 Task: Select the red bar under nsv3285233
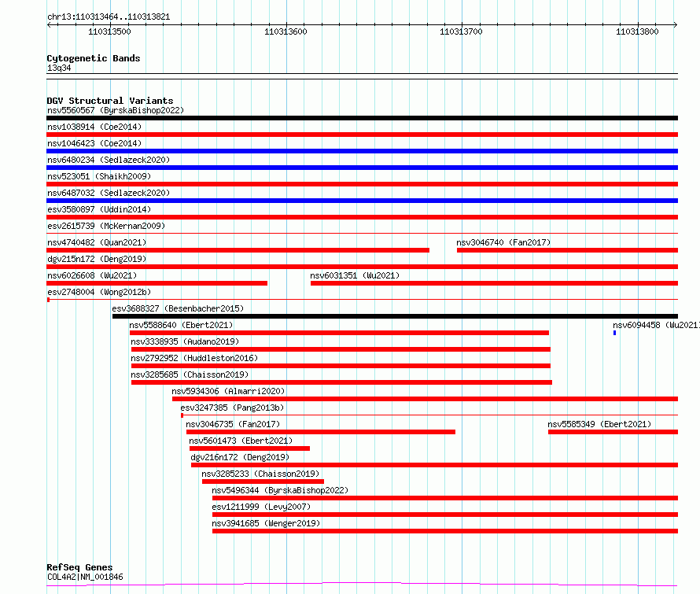(x=263, y=481)
